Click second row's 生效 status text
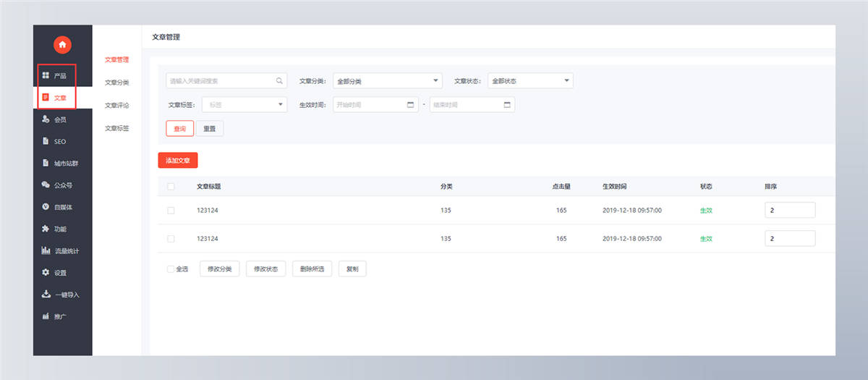 706,238
